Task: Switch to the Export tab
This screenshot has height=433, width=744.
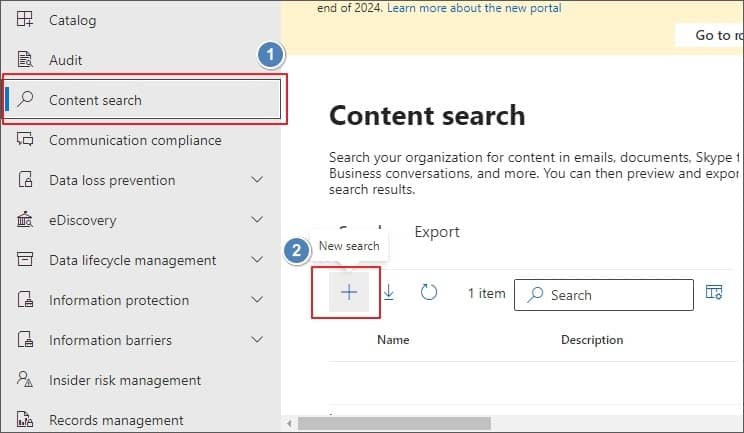Action: pos(437,232)
